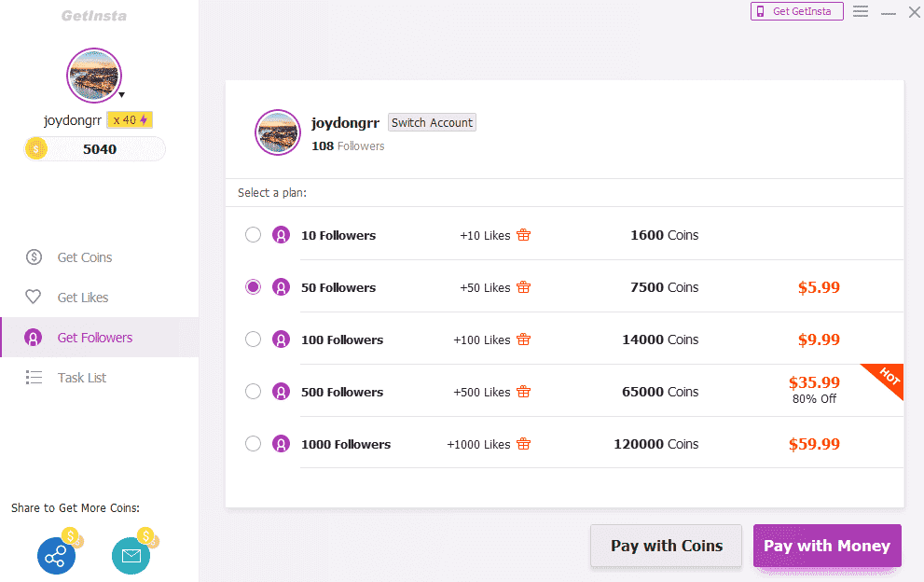924x582 pixels.
Task: Select the 10 Followers plan
Action: [x=253, y=234]
